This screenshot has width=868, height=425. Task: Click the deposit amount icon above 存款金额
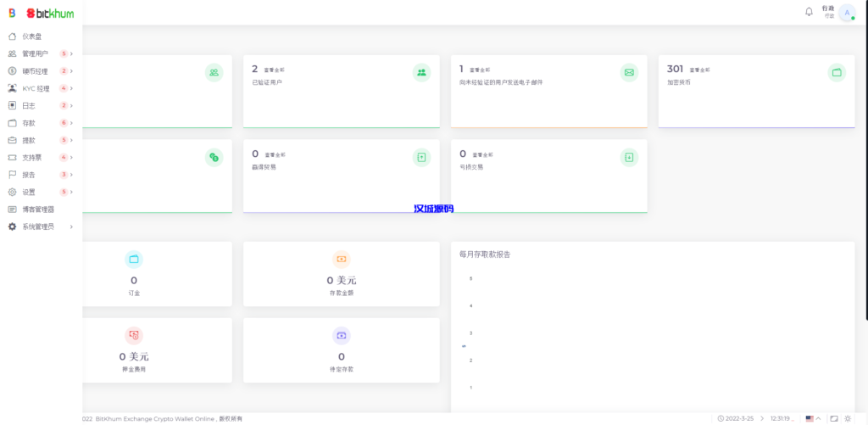click(x=341, y=259)
